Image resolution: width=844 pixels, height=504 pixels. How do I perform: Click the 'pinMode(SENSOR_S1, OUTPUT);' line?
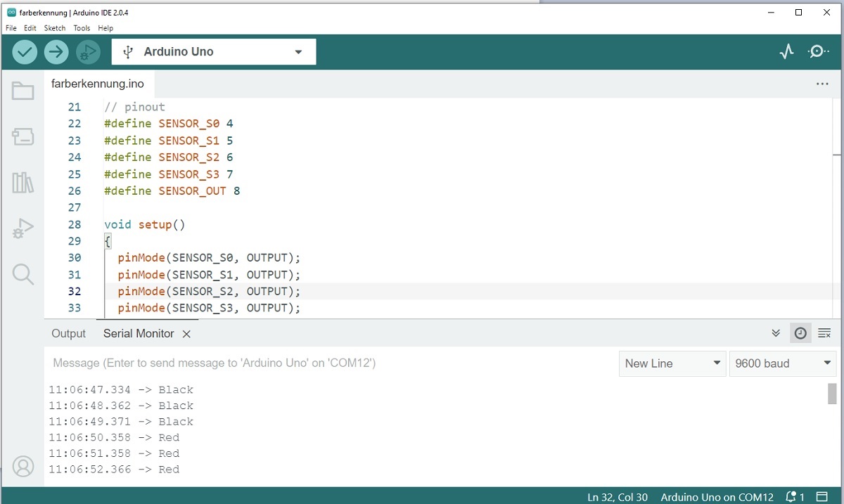point(209,275)
